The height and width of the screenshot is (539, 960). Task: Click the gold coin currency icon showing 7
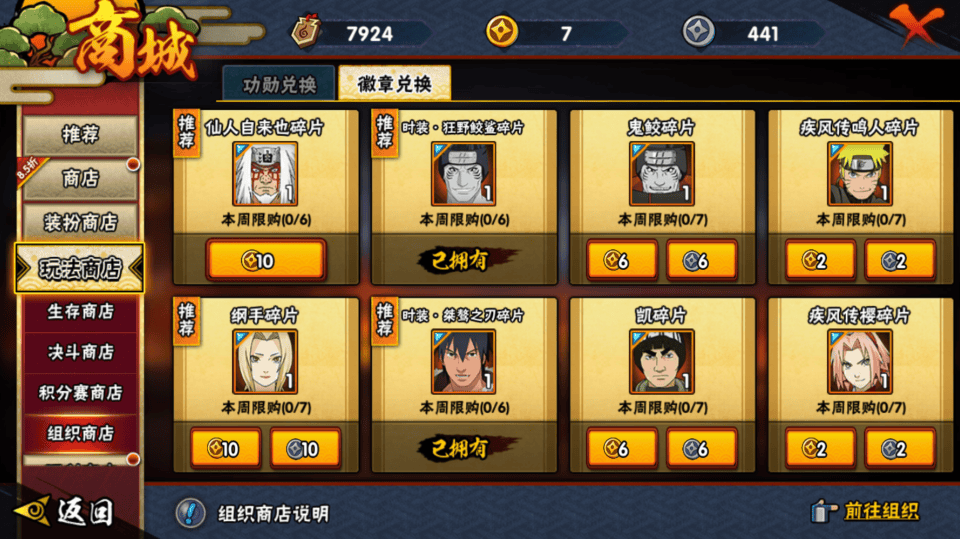(501, 31)
